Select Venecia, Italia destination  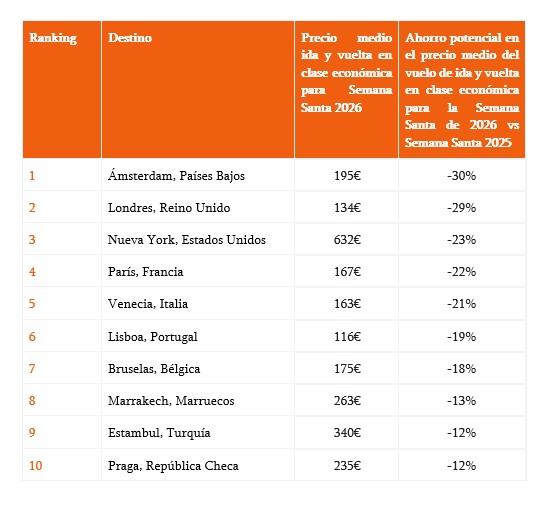coord(148,304)
